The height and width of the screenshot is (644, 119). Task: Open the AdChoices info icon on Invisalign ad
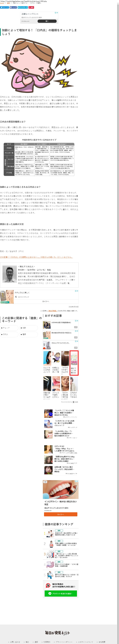click(x=76, y=481)
